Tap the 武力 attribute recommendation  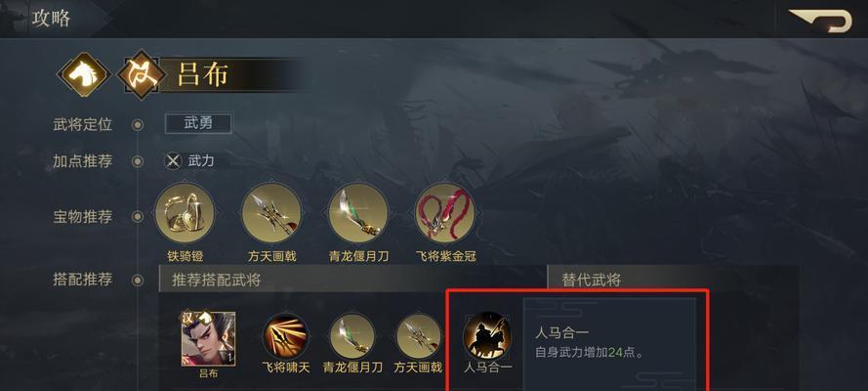tap(189, 161)
